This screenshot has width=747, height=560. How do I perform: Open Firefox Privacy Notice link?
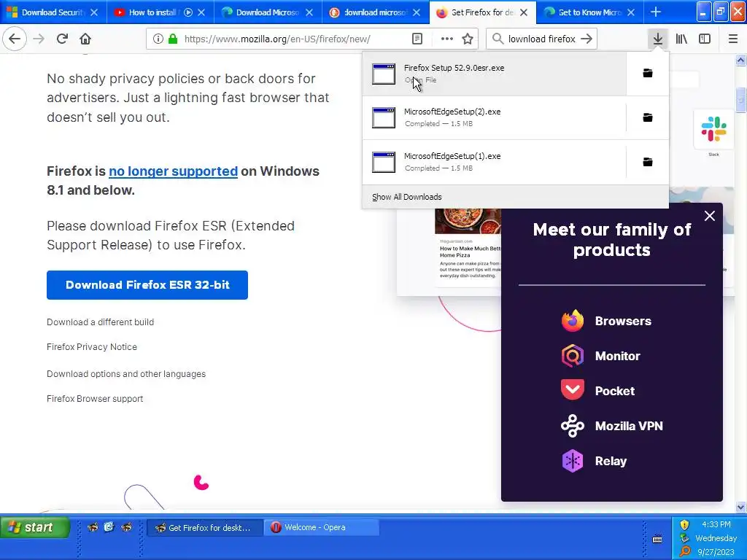[x=91, y=346]
